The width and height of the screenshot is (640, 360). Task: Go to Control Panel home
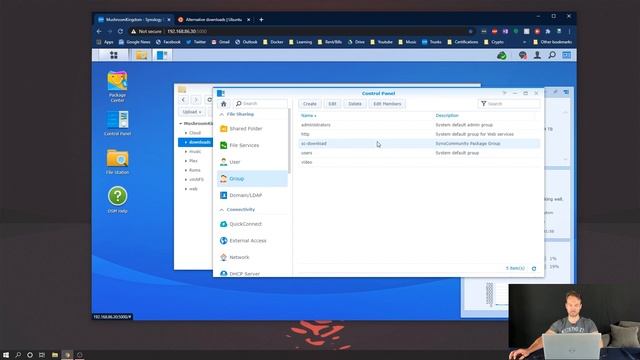pos(223,104)
